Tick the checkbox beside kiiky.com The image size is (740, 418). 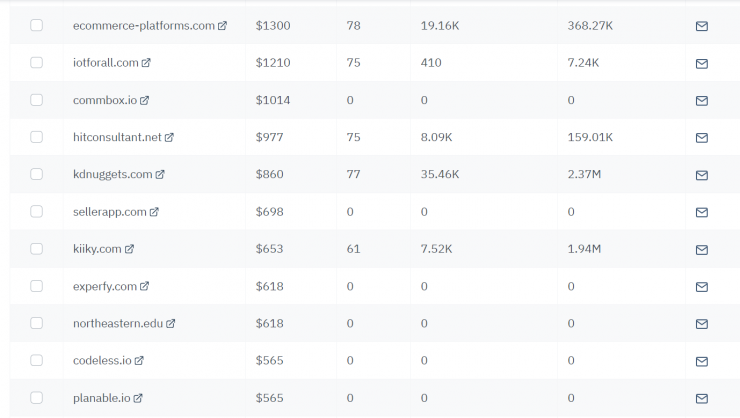tap(37, 249)
